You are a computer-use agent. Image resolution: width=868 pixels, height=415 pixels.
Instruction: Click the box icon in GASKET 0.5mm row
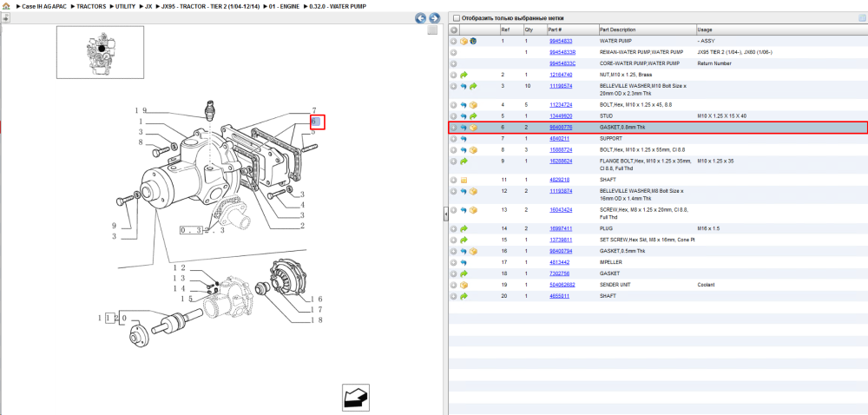473,251
